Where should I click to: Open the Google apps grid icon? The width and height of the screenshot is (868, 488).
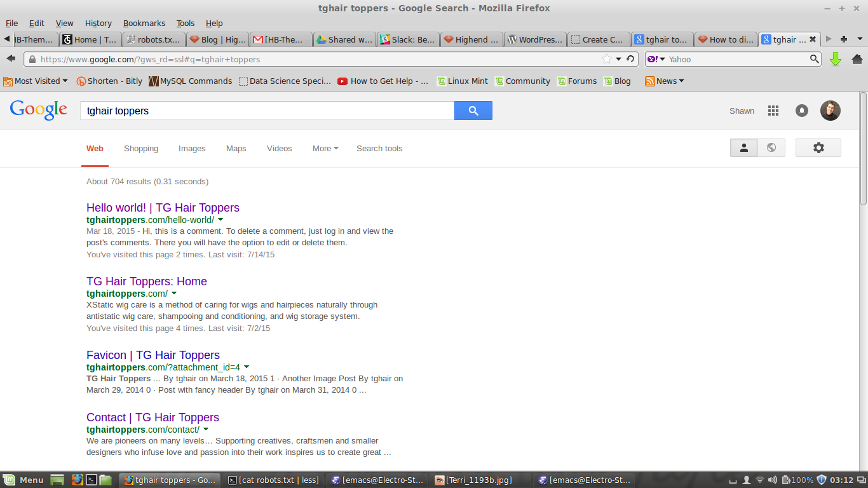(773, 111)
